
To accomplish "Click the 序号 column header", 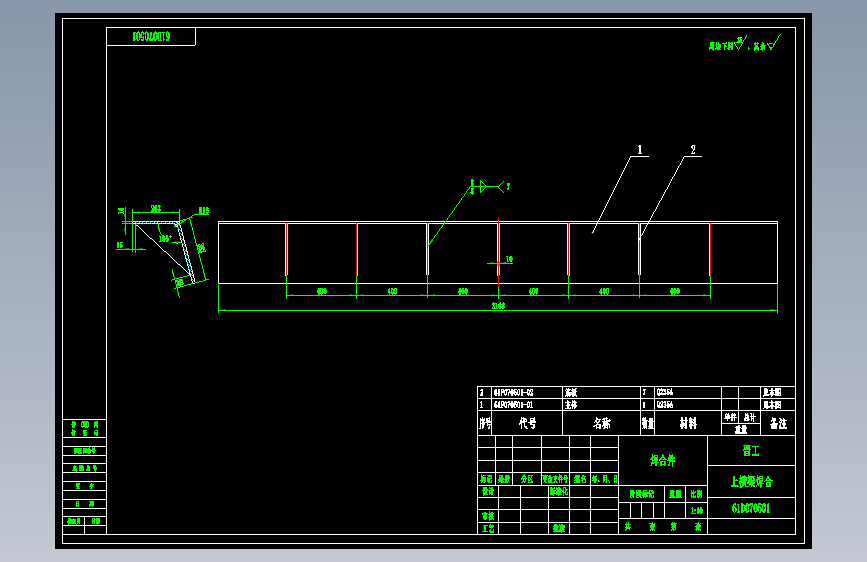I will pyautogui.click(x=485, y=423).
